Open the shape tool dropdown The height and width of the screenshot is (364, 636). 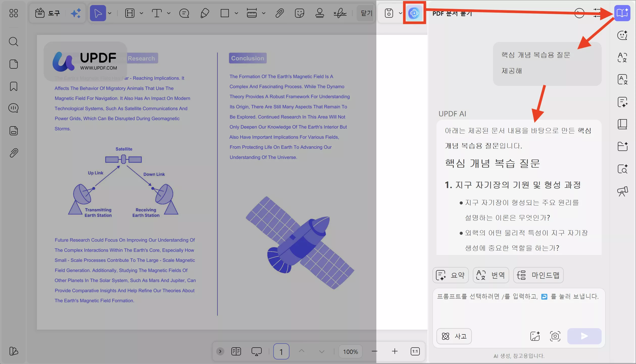tap(237, 13)
